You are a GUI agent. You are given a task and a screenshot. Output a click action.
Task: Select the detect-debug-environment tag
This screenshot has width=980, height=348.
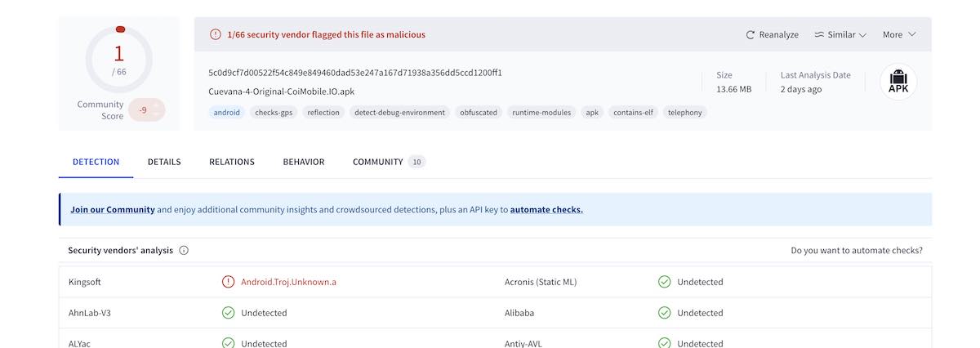pyautogui.click(x=399, y=113)
